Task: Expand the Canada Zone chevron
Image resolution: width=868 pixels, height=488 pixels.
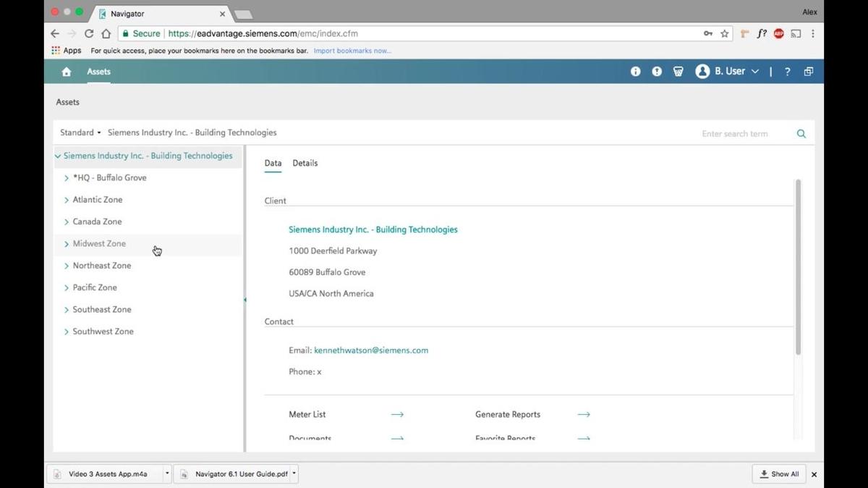Action: tap(67, 222)
